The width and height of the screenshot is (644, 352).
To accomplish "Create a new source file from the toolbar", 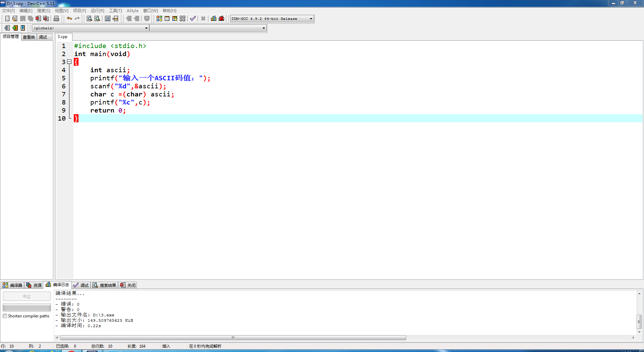I will coord(7,18).
